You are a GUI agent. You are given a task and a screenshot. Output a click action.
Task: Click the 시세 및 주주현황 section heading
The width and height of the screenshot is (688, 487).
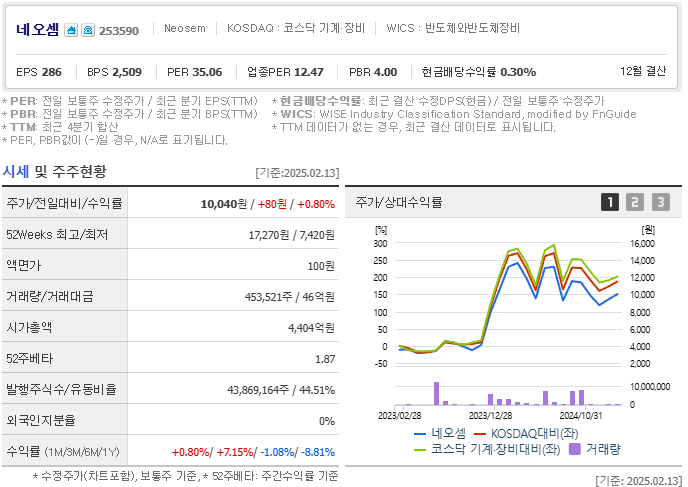click(x=54, y=172)
